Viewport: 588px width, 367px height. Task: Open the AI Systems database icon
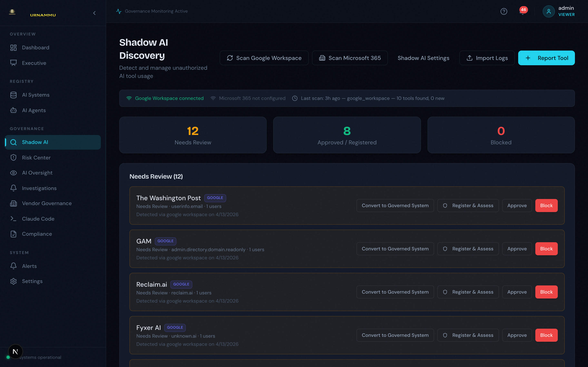13,95
